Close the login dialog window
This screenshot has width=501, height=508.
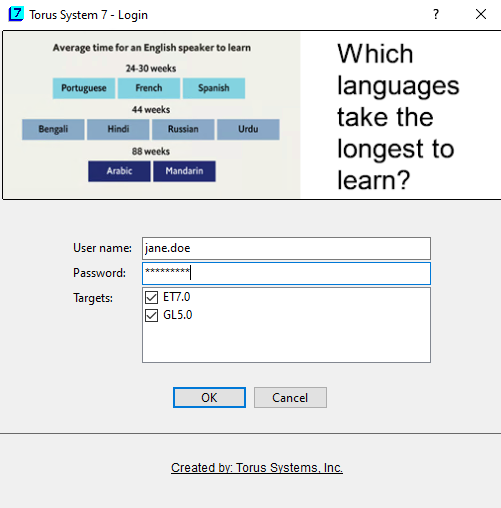[x=481, y=14]
